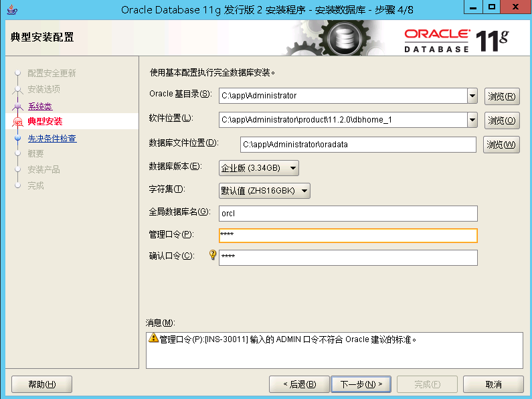Click the 帮助(H) button
The image size is (532, 399).
(41, 384)
